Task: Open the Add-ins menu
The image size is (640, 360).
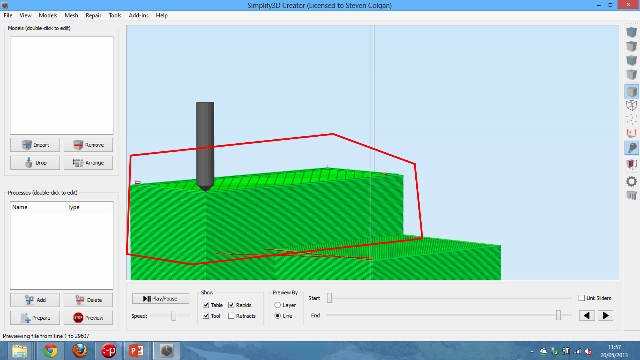Action: 138,15
